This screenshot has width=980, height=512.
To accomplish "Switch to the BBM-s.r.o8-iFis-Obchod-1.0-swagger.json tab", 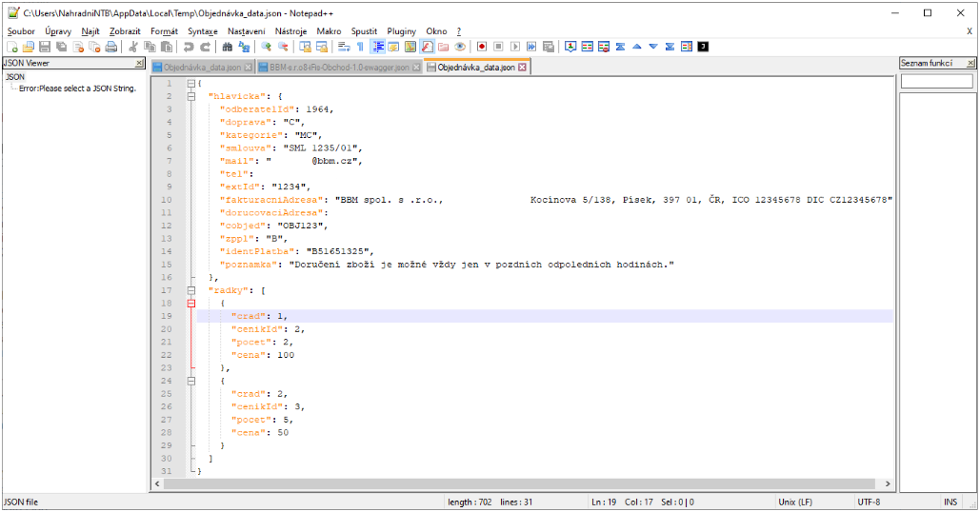I will [339, 68].
